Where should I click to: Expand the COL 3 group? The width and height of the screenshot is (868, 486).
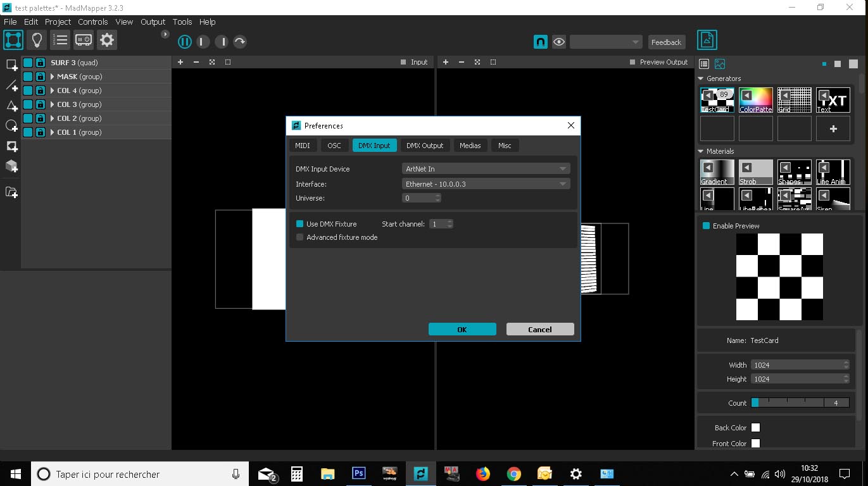coord(53,104)
